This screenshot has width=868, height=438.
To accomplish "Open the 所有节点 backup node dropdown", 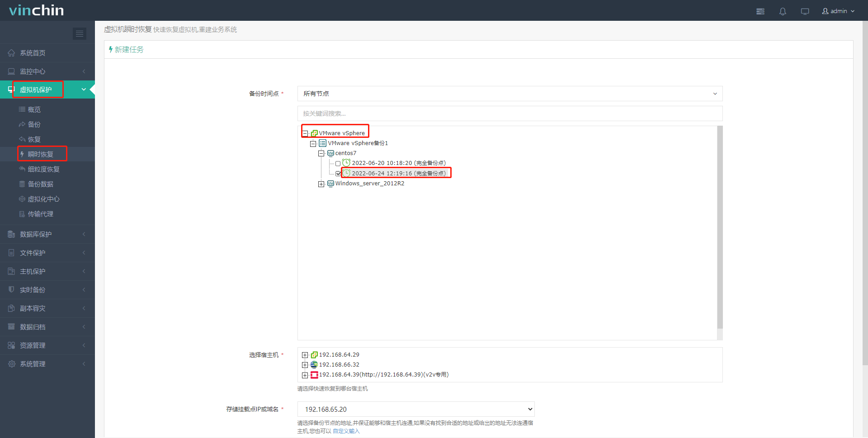I will [510, 94].
